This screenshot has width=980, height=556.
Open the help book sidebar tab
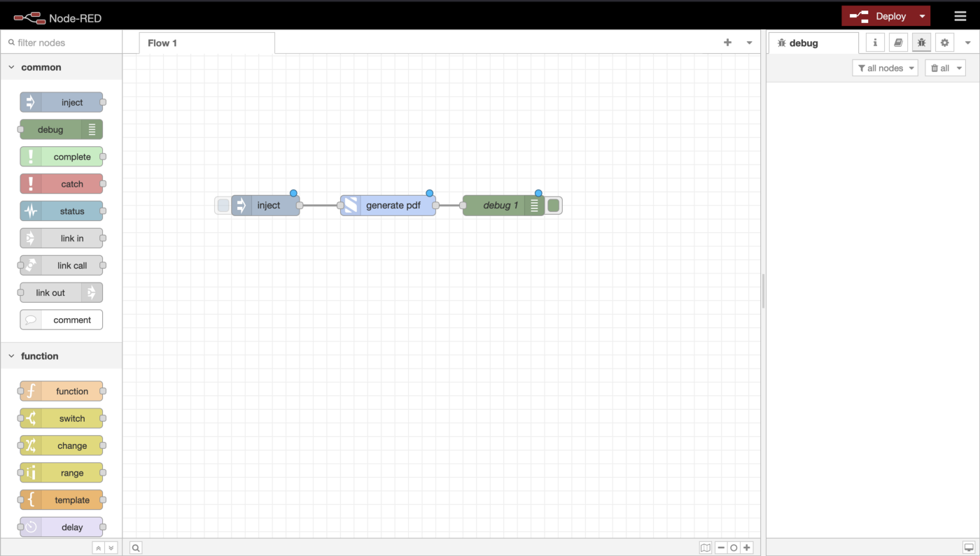coord(898,43)
